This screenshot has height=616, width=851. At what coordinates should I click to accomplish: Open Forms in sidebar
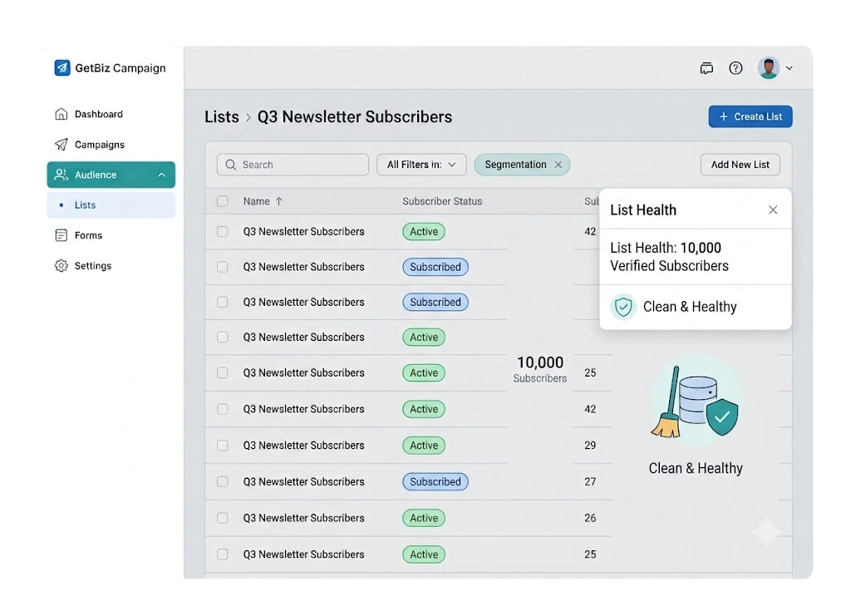pos(88,235)
